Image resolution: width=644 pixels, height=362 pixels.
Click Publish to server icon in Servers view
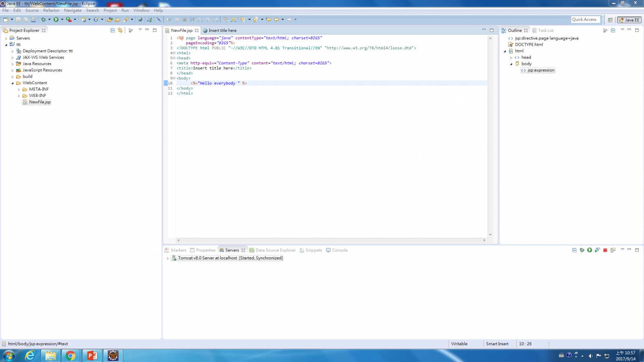tap(613, 250)
